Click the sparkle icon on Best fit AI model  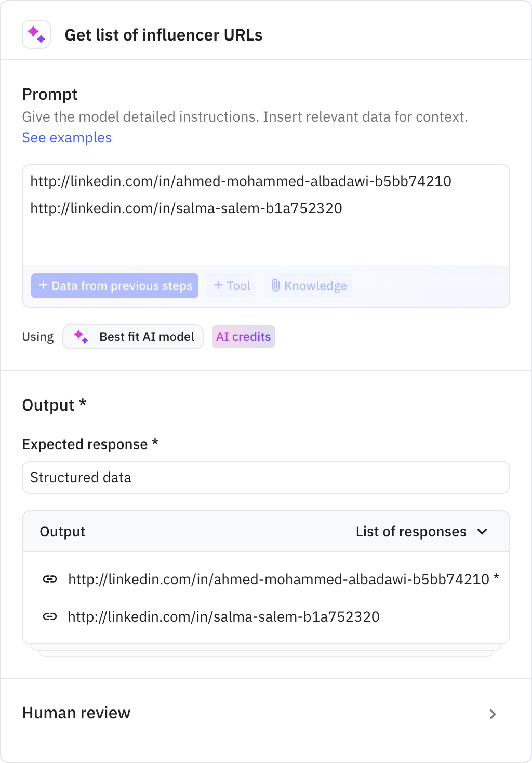click(81, 337)
